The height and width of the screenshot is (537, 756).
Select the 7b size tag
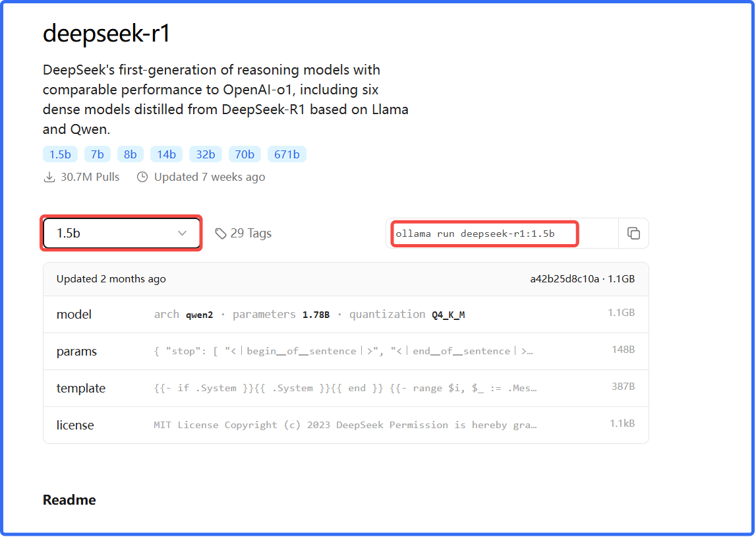tap(98, 154)
